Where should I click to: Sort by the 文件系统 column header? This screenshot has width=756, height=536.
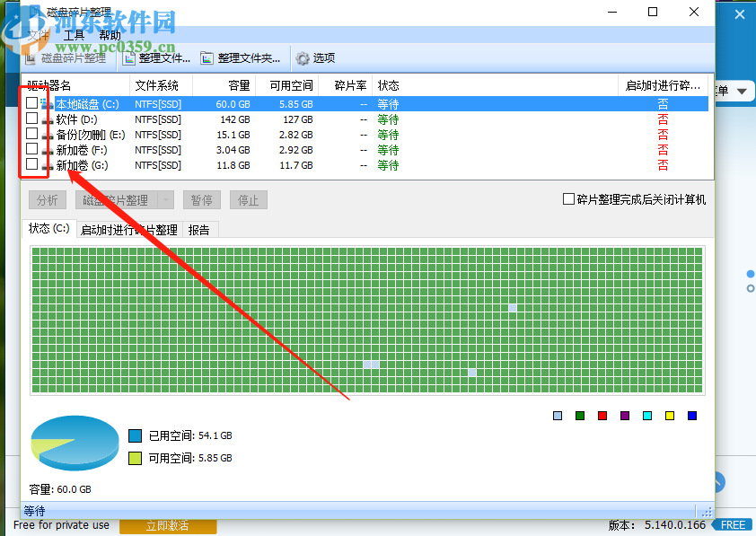pyautogui.click(x=161, y=86)
